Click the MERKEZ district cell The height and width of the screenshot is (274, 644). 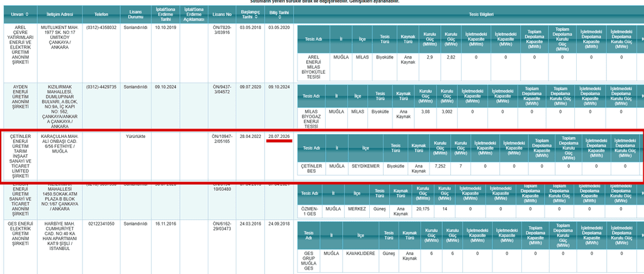(x=357, y=209)
